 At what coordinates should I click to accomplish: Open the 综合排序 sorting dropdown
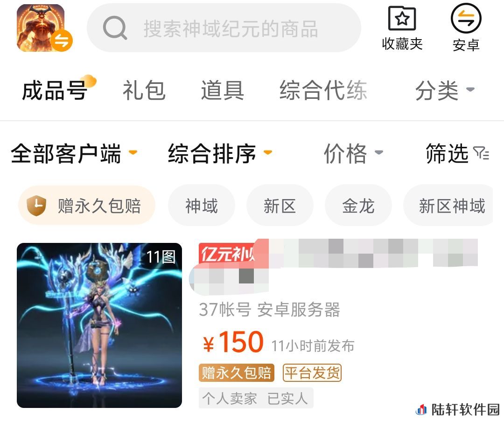click(220, 153)
